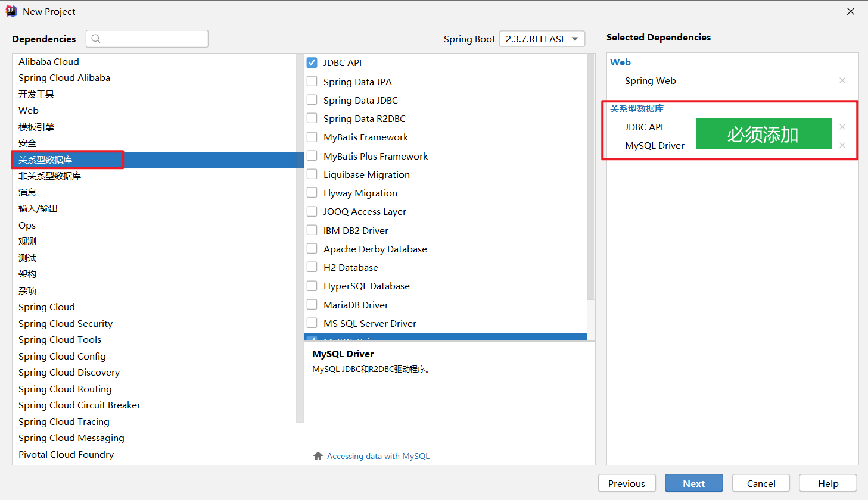Click the search magnifier icon

pos(96,39)
